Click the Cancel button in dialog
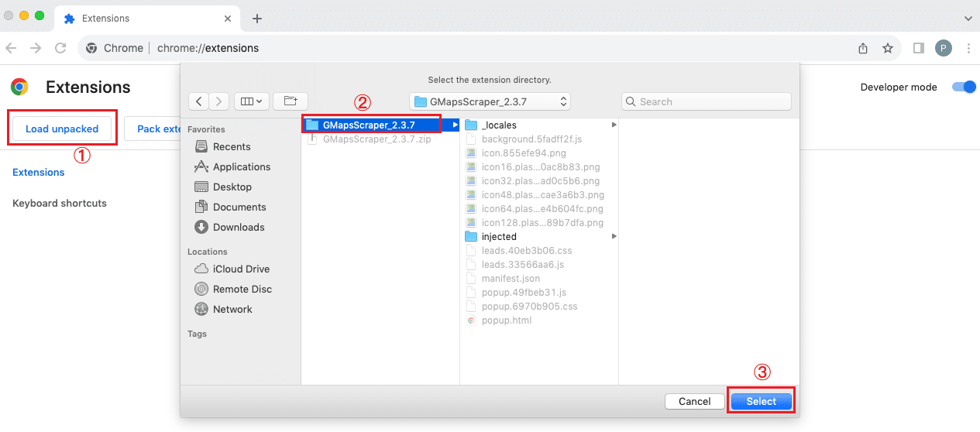980x432 pixels. [694, 401]
